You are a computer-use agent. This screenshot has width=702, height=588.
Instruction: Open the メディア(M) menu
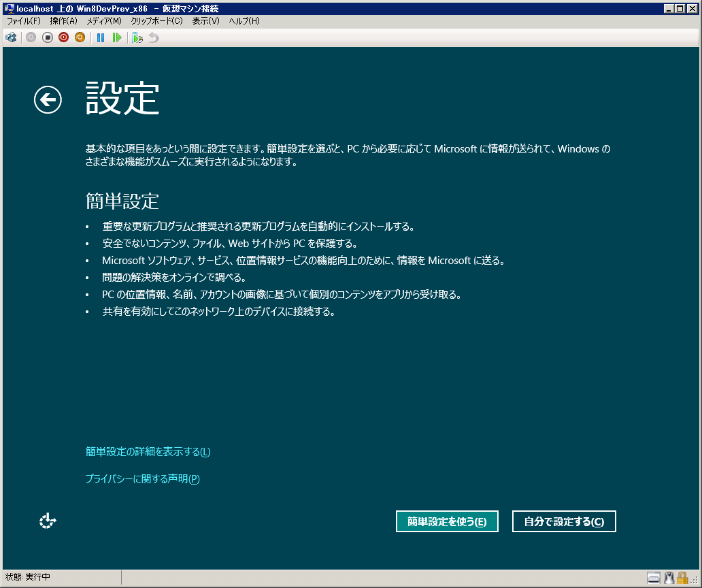tap(103, 21)
